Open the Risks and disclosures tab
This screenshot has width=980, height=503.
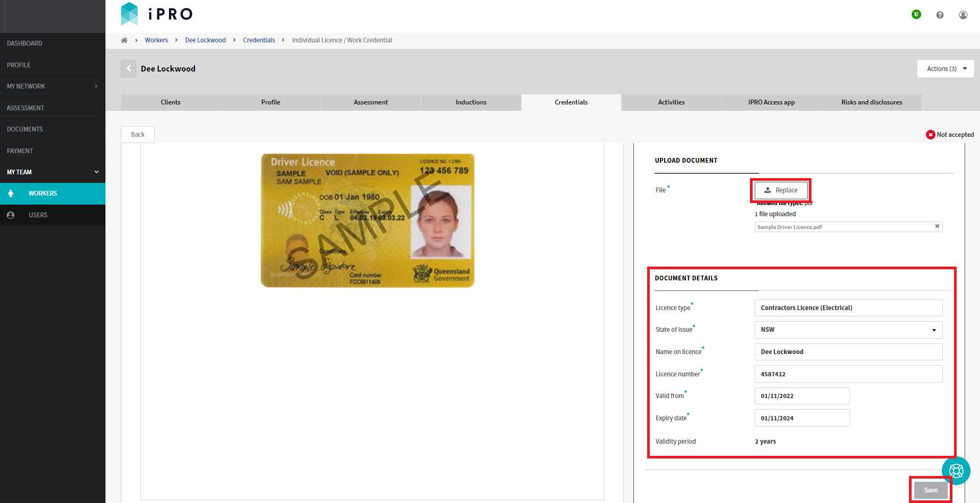[872, 102]
